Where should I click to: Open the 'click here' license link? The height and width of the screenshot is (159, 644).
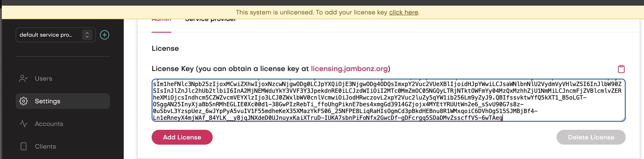point(403,12)
